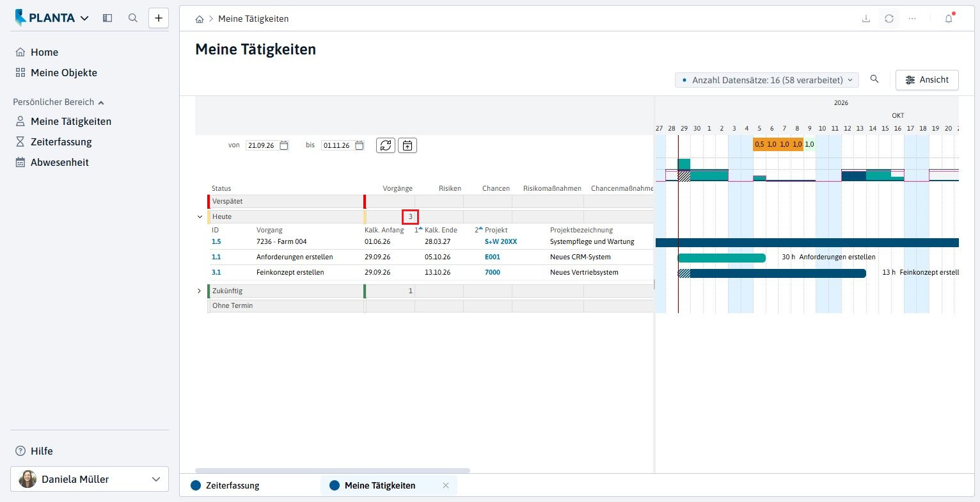
Task: Click the PLANTA logo
Action: pos(45,18)
